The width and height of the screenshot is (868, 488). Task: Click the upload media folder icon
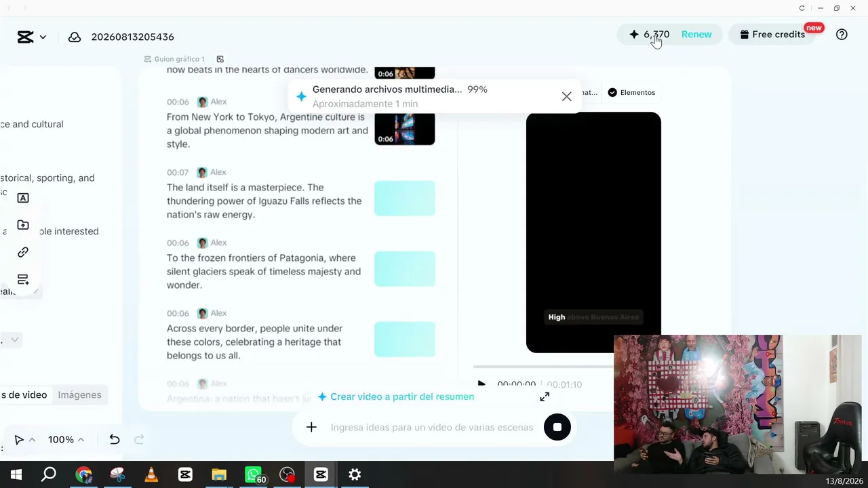point(23,225)
